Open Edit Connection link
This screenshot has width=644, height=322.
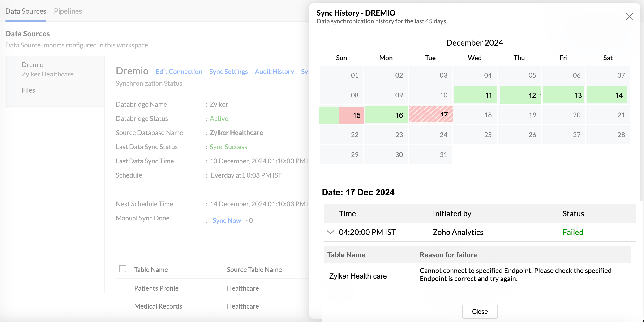(179, 72)
